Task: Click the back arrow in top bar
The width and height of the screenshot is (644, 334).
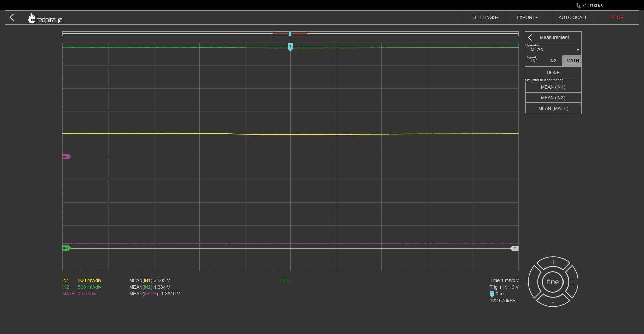Action: click(12, 17)
